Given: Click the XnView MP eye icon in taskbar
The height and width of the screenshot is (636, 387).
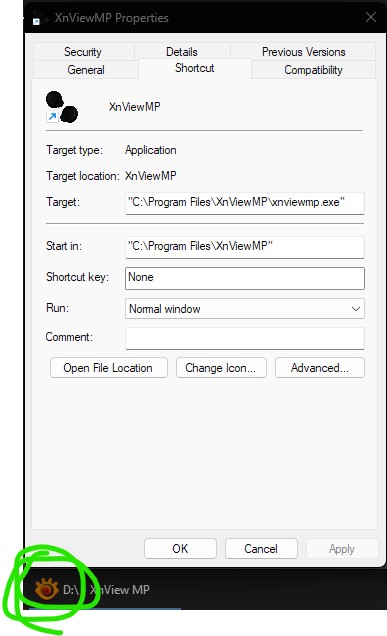Looking at the screenshot, I should click(47, 589).
